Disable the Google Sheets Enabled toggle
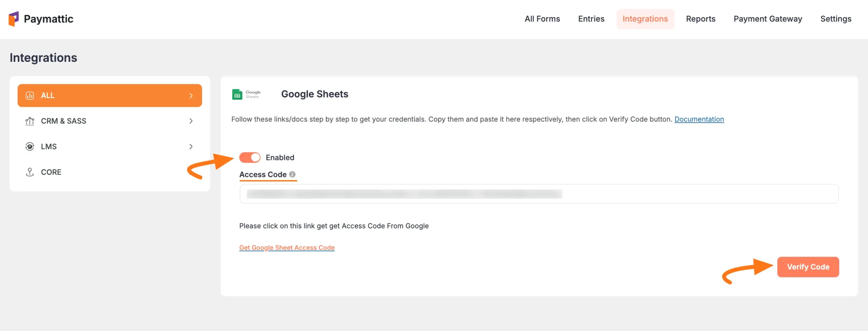868x331 pixels. click(x=250, y=158)
